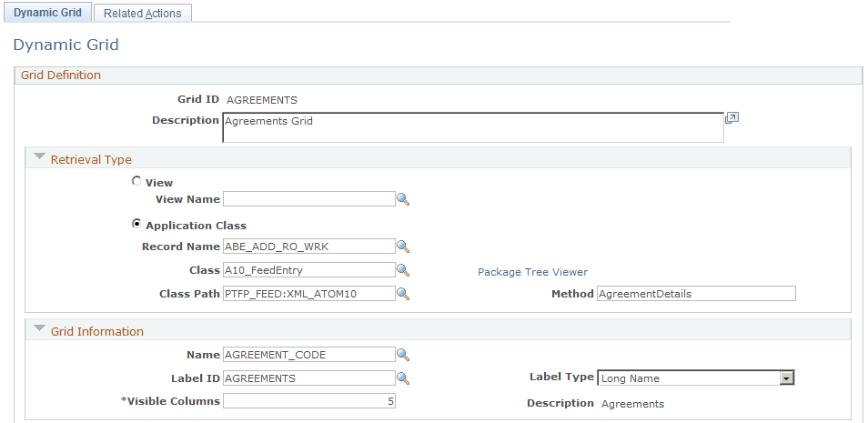The width and height of the screenshot is (868, 423).
Task: Switch to the Related Actions tab
Action: click(142, 14)
